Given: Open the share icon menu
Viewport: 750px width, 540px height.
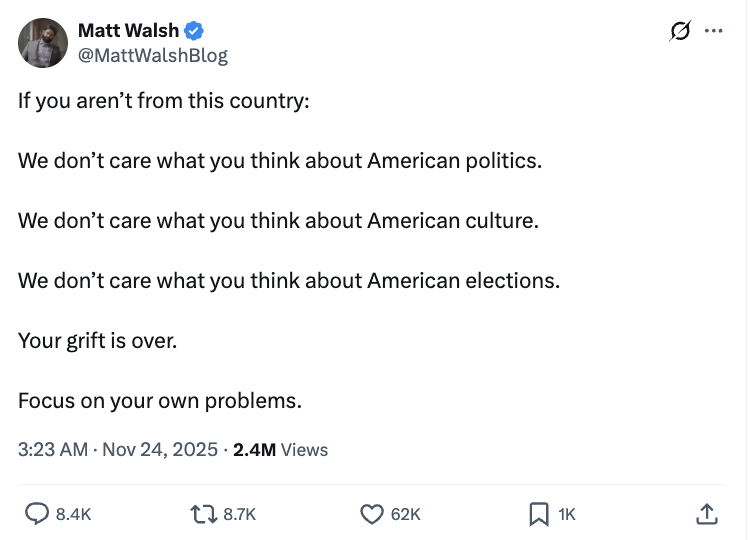Looking at the screenshot, I should pyautogui.click(x=706, y=514).
